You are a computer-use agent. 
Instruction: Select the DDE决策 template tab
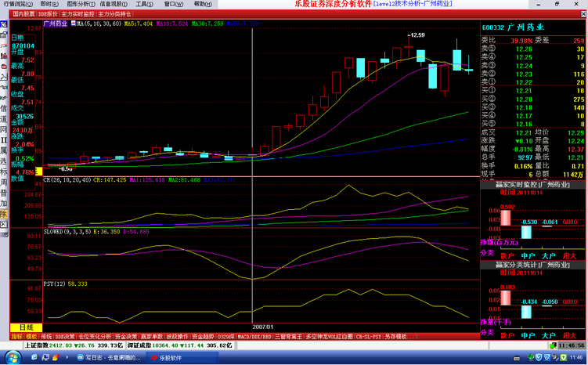[65, 337]
